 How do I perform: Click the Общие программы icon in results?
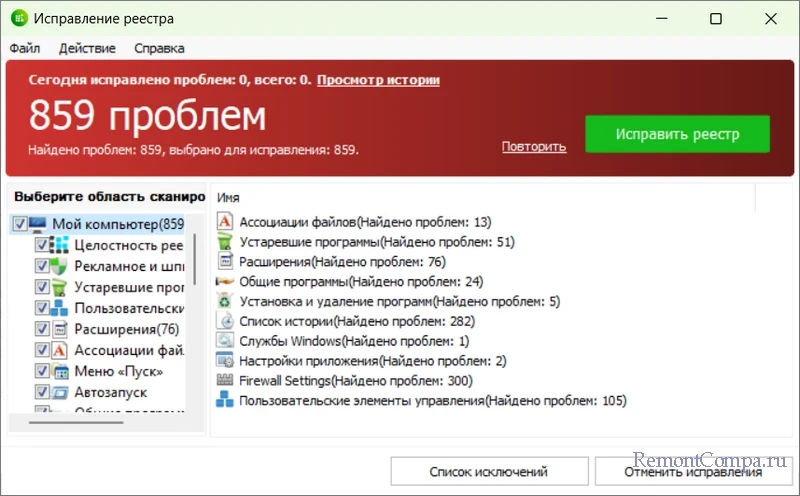click(225, 281)
